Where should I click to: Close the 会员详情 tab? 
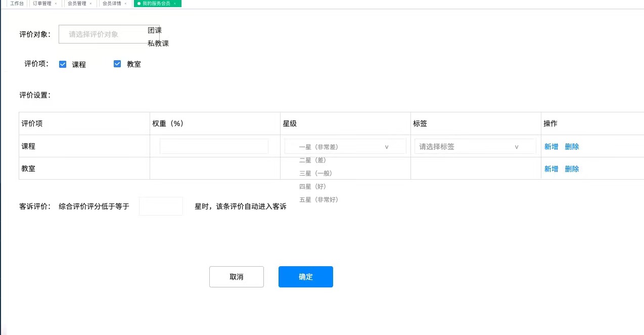point(125,4)
